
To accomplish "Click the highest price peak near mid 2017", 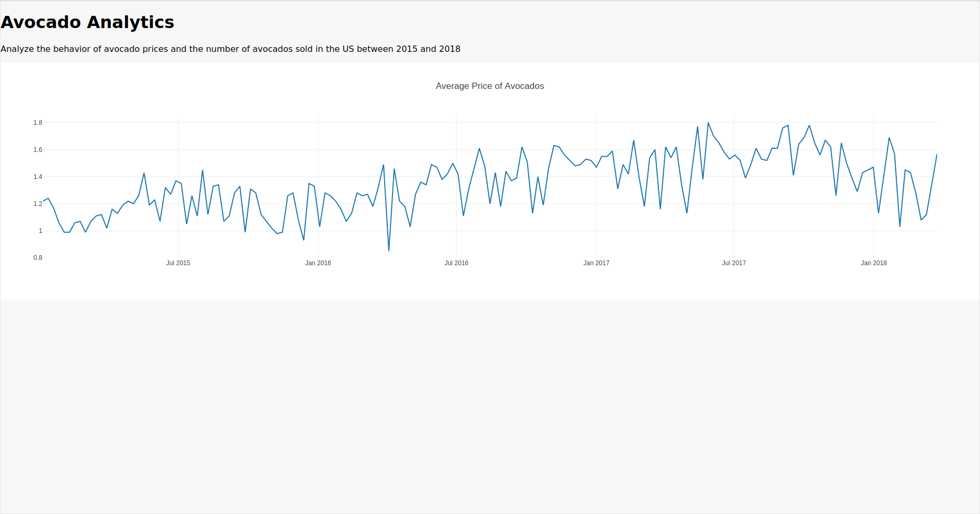I will [x=708, y=123].
